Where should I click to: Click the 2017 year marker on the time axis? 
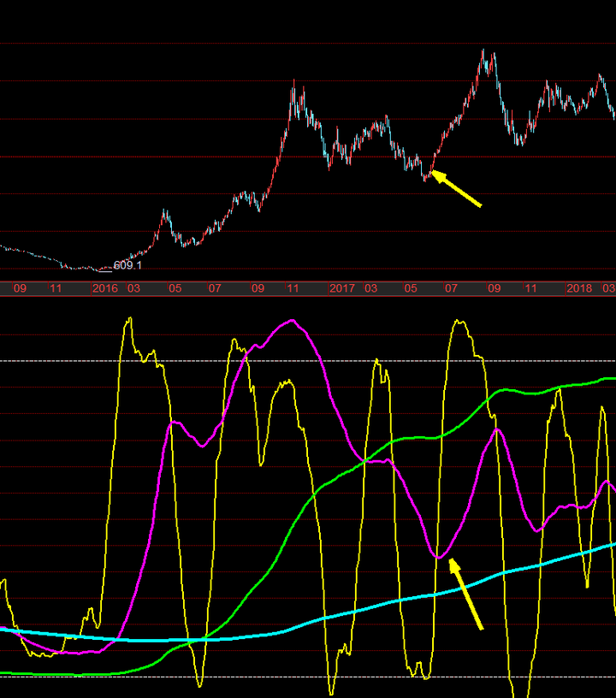pos(342,288)
